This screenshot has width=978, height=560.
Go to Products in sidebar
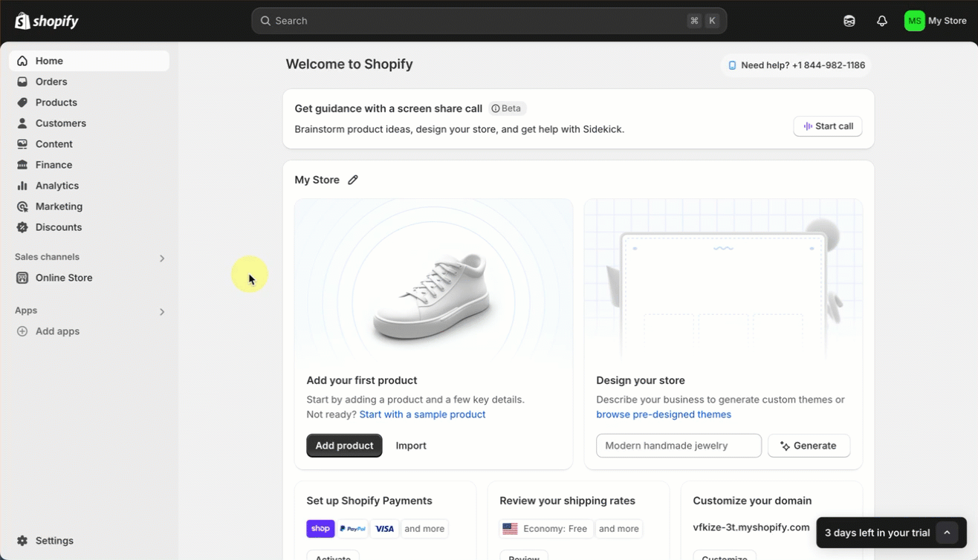tap(89, 102)
